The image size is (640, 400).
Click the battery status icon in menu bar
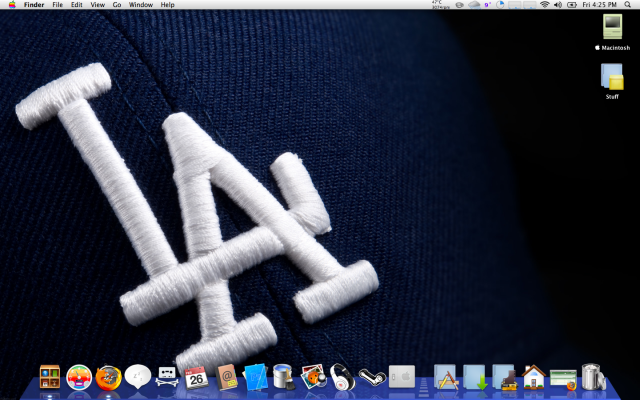click(572, 5)
